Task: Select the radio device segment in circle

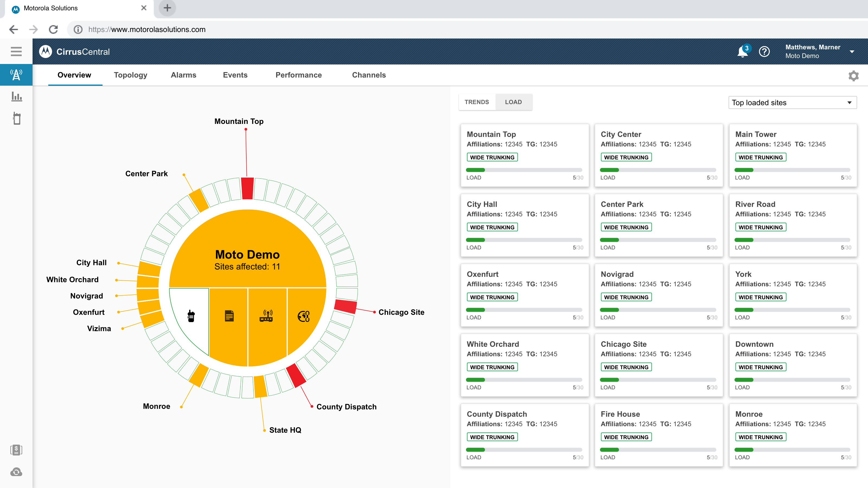Action: [191, 316]
